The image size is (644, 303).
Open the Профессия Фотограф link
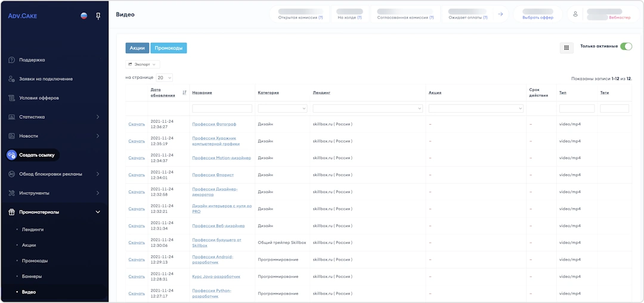[214, 124]
